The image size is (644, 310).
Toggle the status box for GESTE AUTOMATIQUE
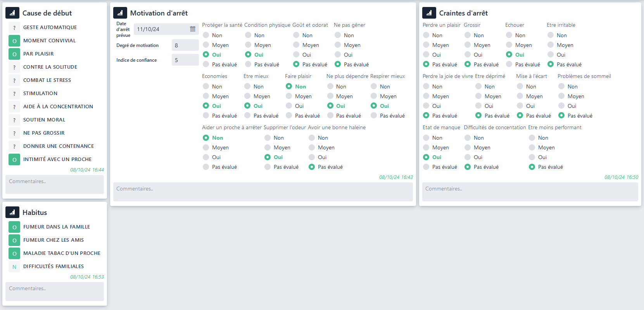14,28
